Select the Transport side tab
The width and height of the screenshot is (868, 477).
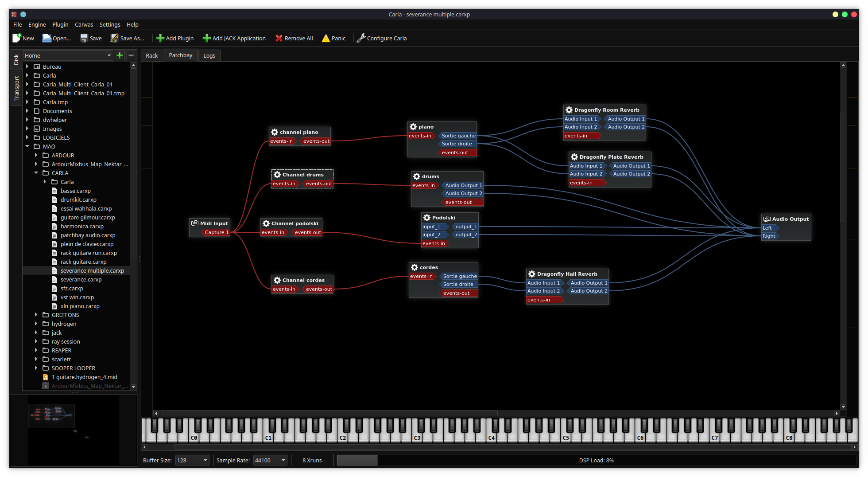[16, 88]
